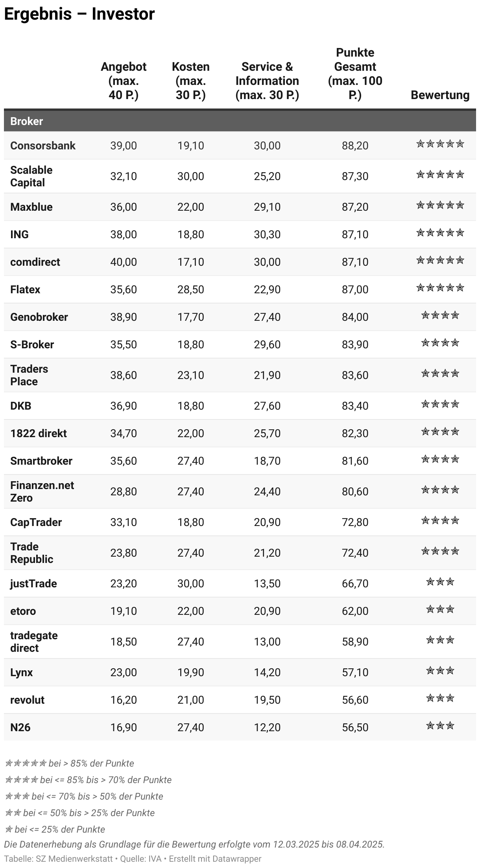Click the five-star rating for Consorsbank

click(440, 144)
